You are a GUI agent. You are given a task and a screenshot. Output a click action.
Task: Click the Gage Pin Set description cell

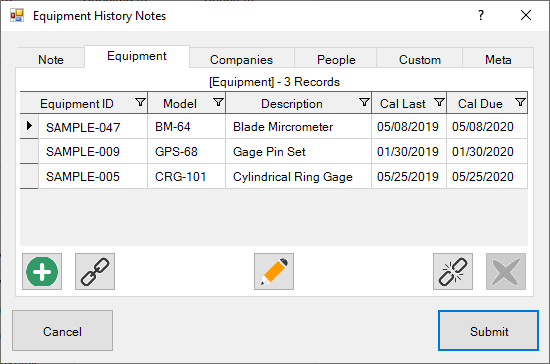coord(299,151)
